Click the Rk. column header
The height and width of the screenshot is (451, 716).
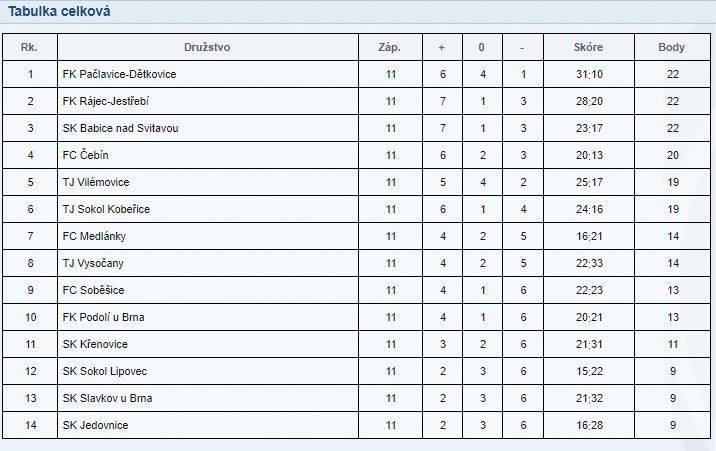29,47
